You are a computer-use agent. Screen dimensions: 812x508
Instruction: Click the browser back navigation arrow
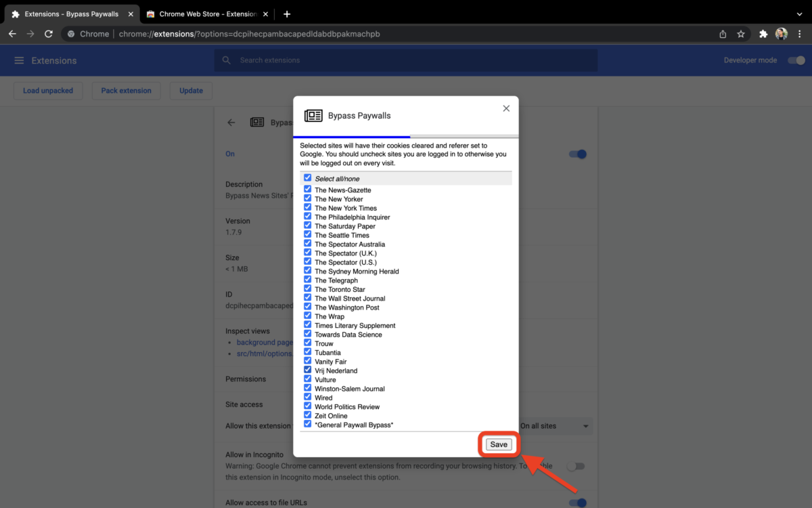click(12, 33)
